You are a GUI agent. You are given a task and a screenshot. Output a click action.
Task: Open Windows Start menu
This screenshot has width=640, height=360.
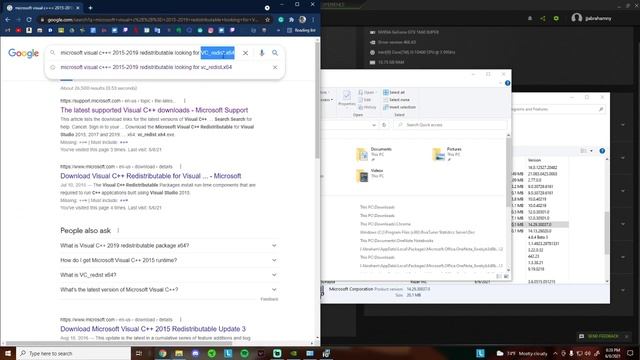click(8, 353)
